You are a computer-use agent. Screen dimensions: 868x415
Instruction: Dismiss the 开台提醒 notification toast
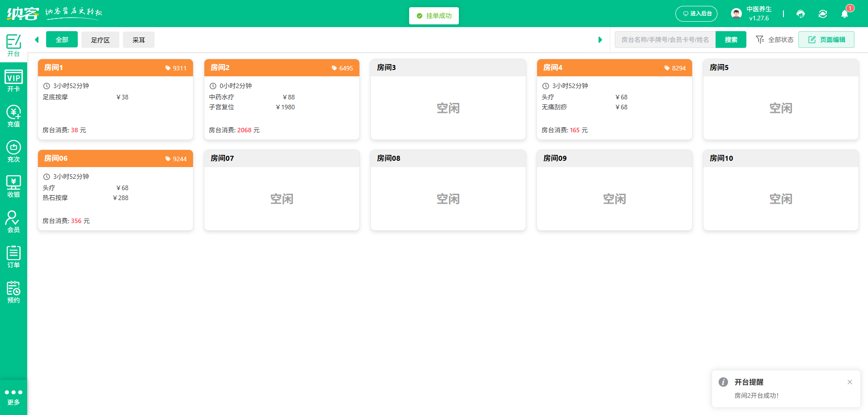(x=850, y=382)
